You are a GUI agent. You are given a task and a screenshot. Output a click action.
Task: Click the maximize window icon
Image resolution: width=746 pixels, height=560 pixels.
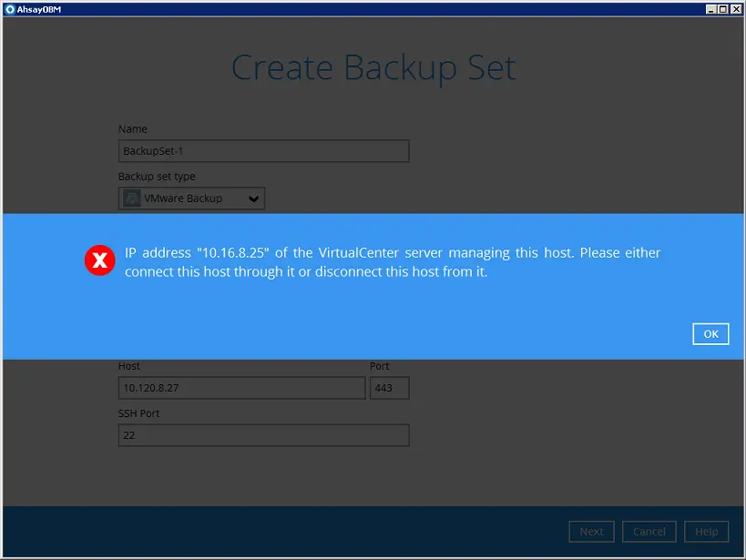tap(721, 8)
